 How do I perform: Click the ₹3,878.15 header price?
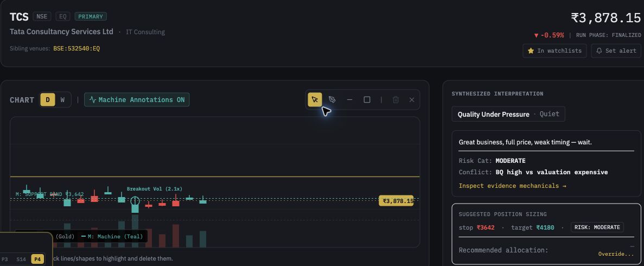click(606, 18)
